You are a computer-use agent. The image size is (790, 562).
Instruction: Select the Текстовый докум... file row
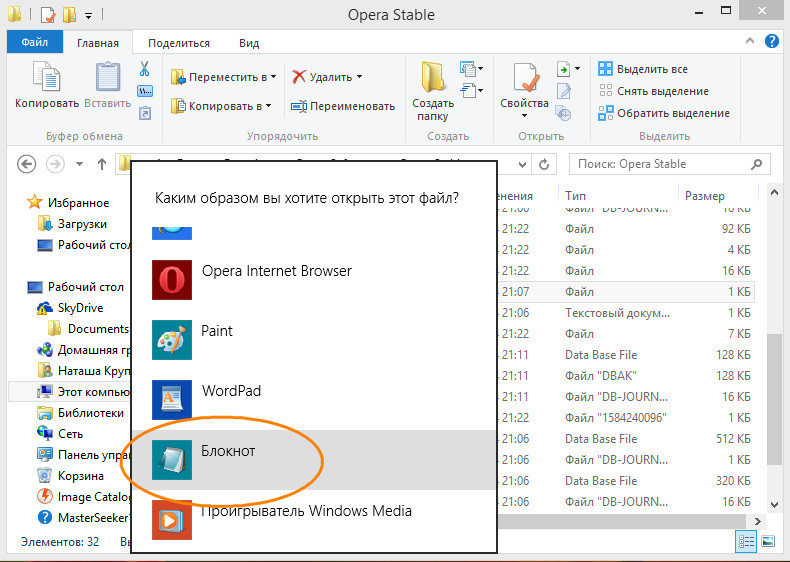(626, 313)
